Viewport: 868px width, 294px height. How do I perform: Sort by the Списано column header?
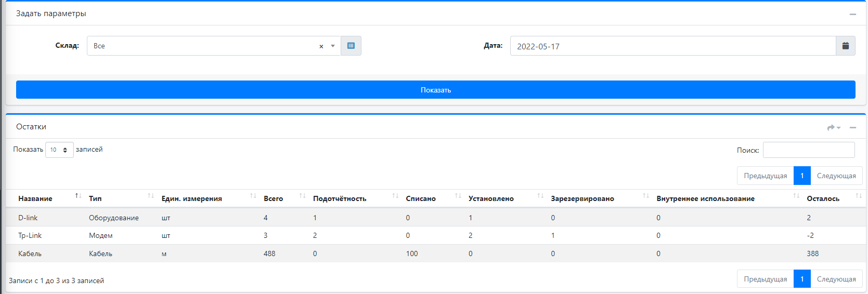coord(421,198)
